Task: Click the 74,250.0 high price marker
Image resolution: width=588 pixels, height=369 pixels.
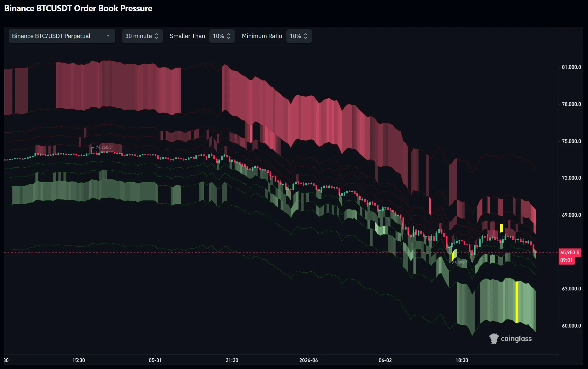Action: 103,147
